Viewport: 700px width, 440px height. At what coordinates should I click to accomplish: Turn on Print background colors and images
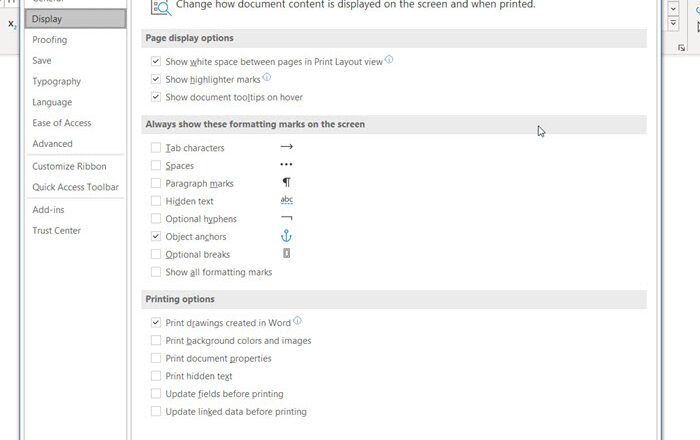pos(156,341)
